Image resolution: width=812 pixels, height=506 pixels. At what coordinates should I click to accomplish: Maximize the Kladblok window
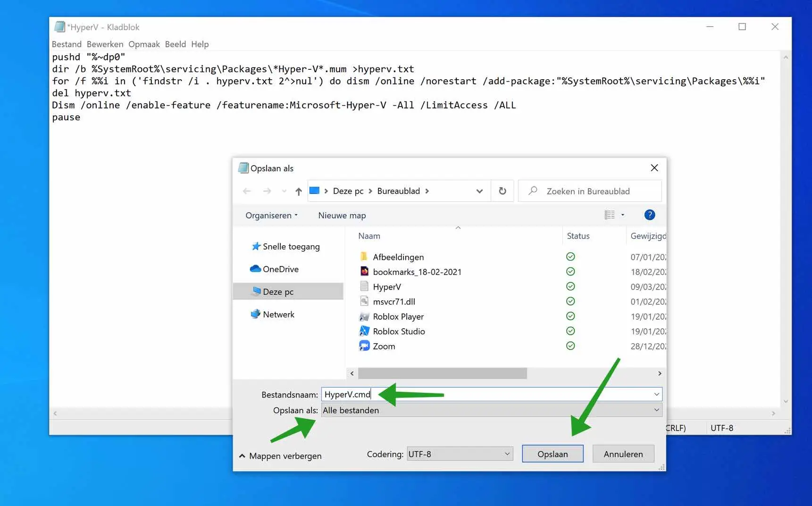coord(742,27)
